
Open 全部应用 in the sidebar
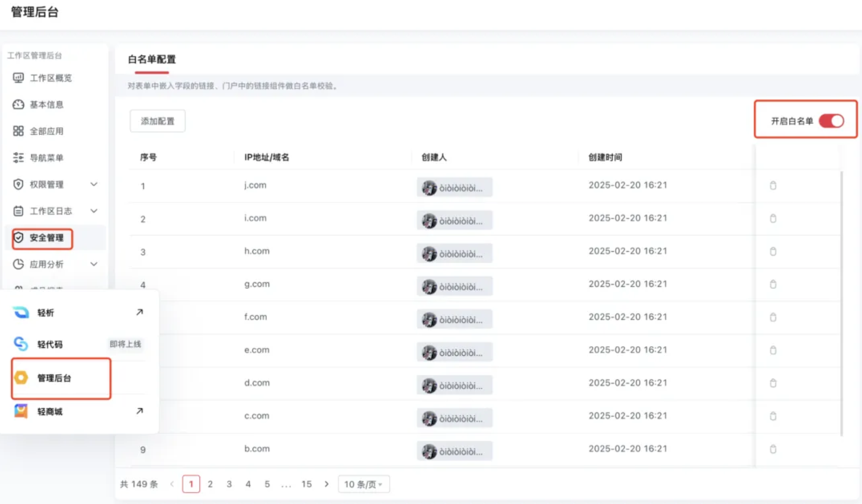pyautogui.click(x=54, y=131)
